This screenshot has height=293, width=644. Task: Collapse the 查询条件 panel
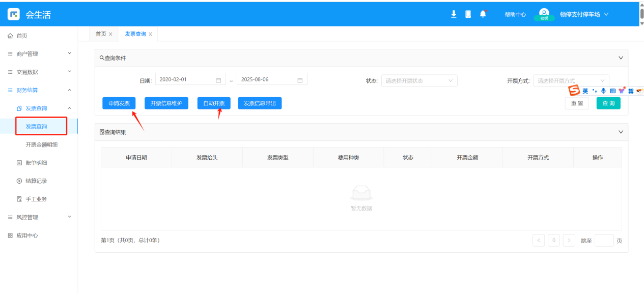pyautogui.click(x=621, y=58)
